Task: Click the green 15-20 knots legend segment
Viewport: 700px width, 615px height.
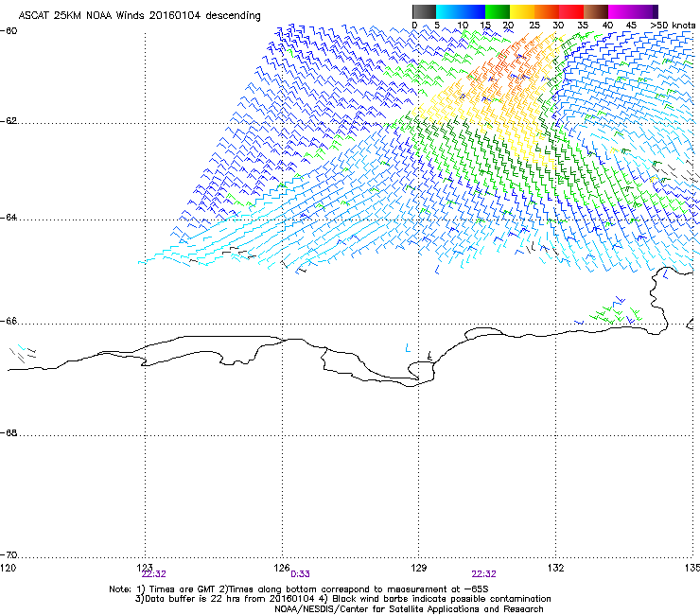Action: click(x=498, y=11)
